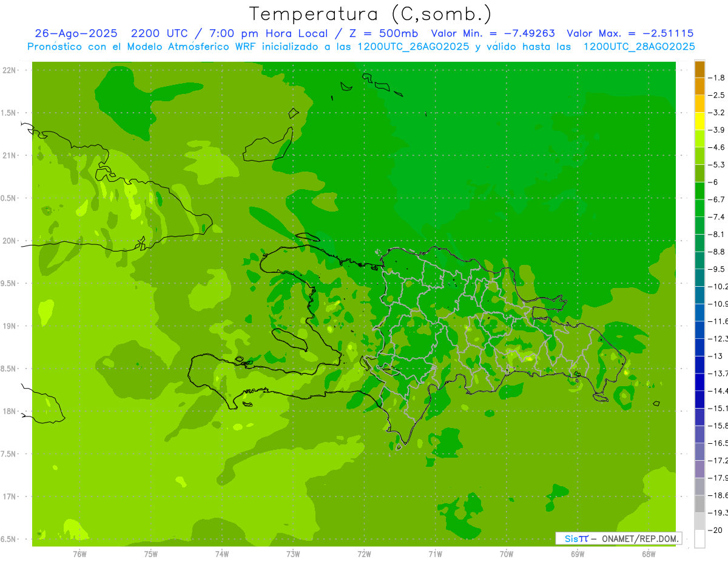
Task: Click the '70W' longitude label
Action: (x=507, y=554)
